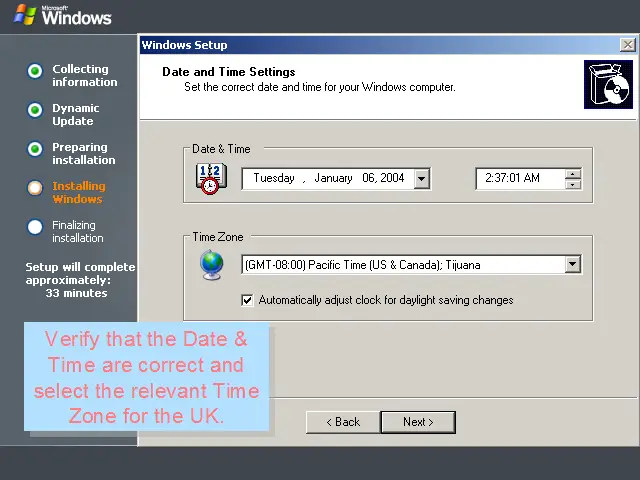The image size is (640, 480).
Task: Click the Dynamic Update step indicator
Action: [x=35, y=110]
